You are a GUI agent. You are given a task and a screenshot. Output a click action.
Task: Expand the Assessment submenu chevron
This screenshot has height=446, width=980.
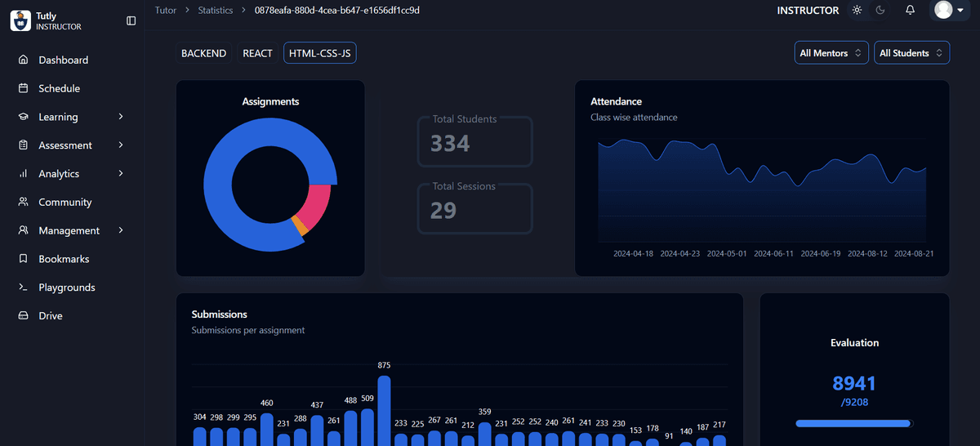(121, 145)
